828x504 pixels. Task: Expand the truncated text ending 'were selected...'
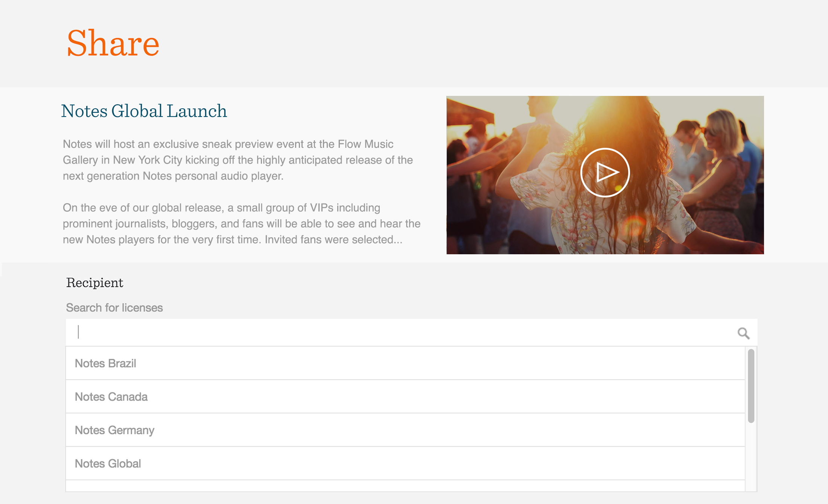pos(333,240)
